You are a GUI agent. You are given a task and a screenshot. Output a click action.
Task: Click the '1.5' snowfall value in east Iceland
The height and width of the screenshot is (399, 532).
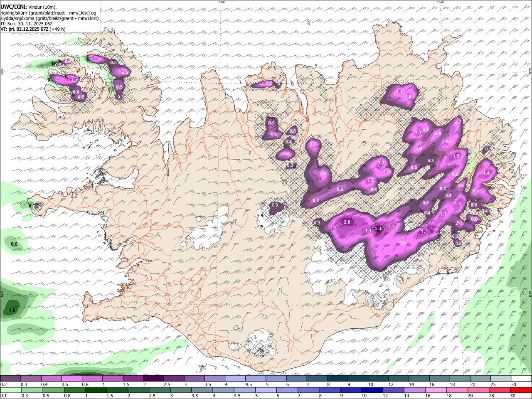pyautogui.click(x=456, y=156)
